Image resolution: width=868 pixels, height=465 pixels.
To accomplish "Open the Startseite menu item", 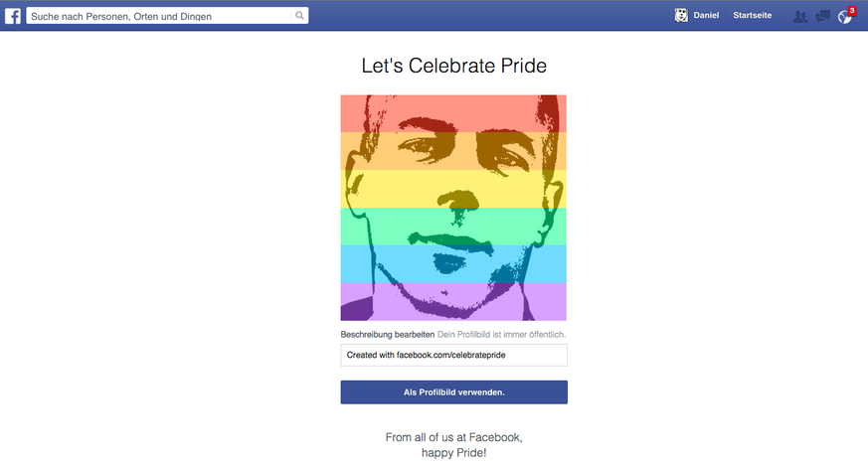I will 752,16.
